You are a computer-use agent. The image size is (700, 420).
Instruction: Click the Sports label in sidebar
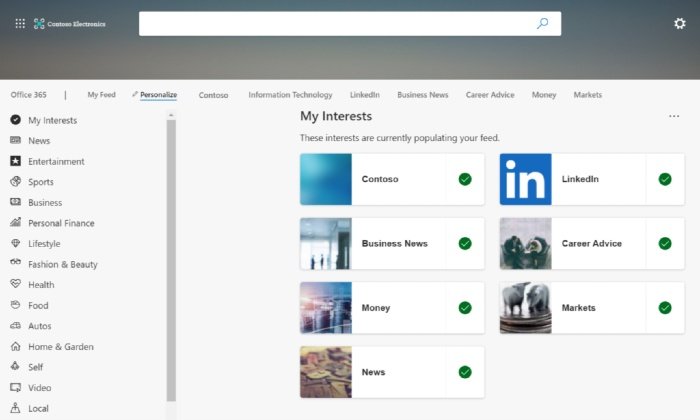click(41, 182)
